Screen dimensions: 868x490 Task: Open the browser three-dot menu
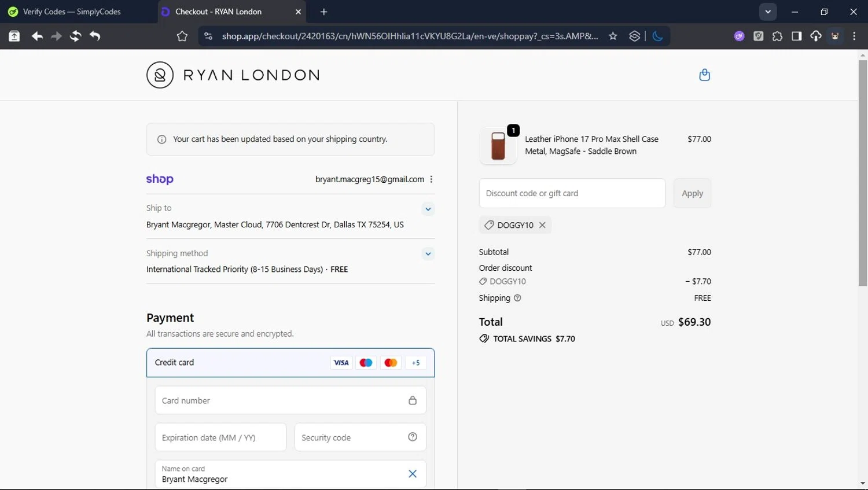[854, 36]
